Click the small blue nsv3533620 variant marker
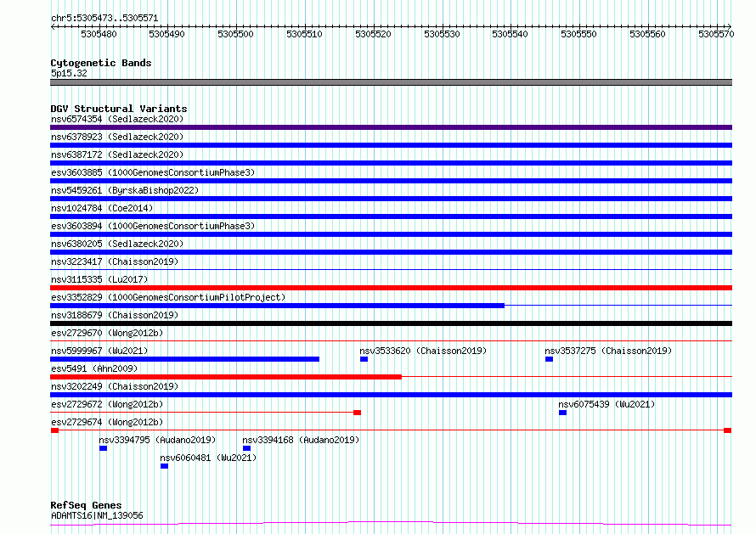This screenshot has width=756, height=534. pyautogui.click(x=364, y=359)
